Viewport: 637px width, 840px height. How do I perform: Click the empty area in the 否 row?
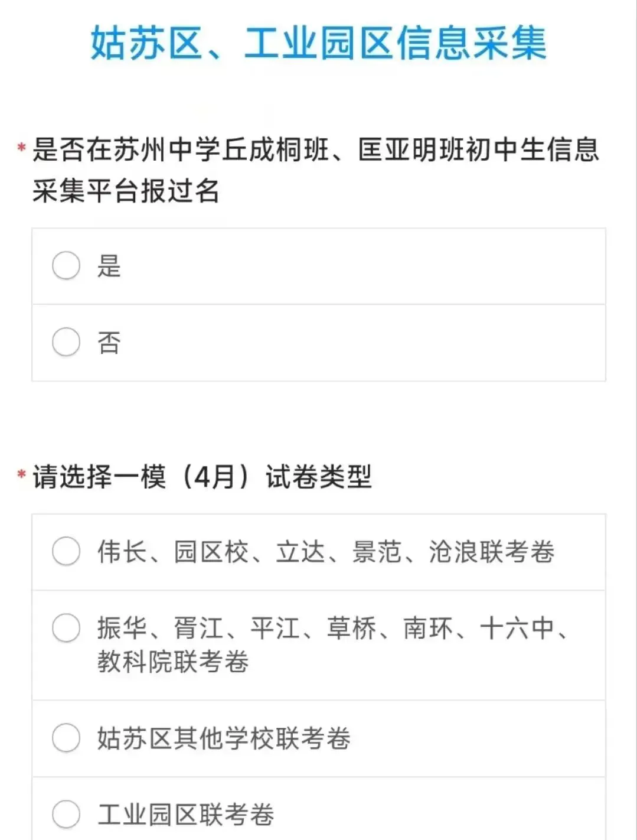[363, 343]
